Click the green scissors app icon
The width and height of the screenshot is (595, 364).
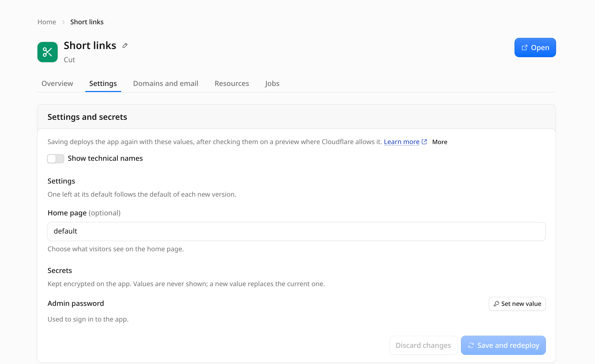point(48,52)
